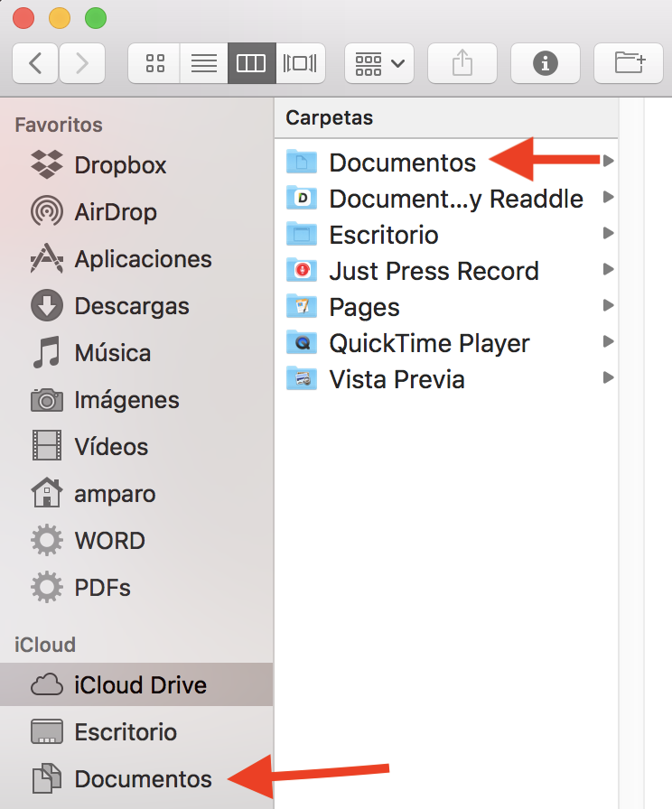The image size is (672, 809).
Task: Open Dropbox in the sidebar
Action: tap(120, 165)
